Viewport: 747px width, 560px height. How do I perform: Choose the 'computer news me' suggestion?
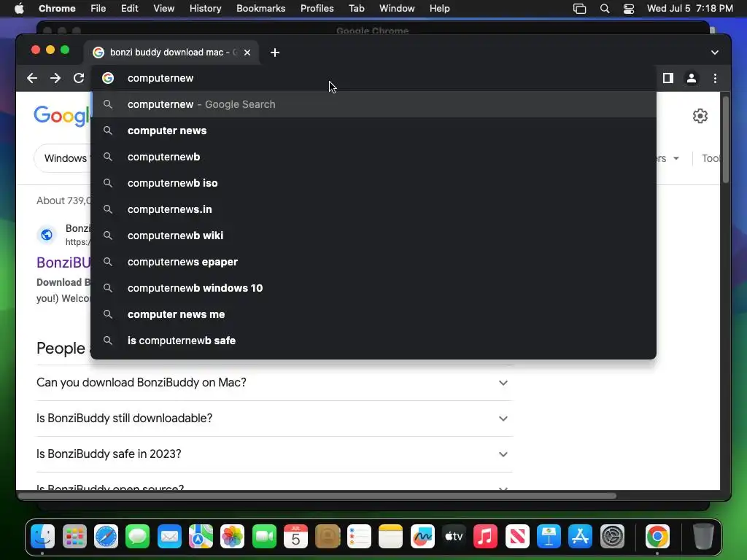pyautogui.click(x=373, y=314)
